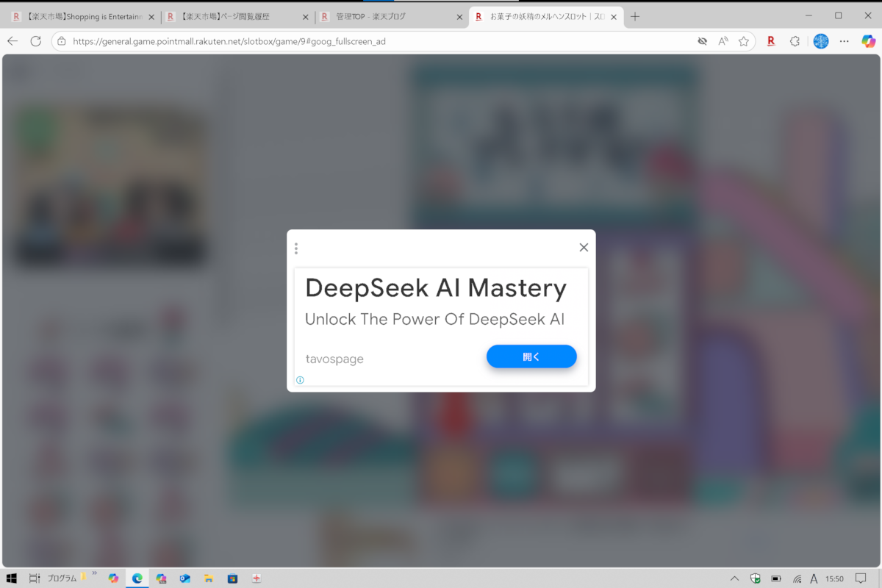Open the Windows Start menu

[12, 578]
